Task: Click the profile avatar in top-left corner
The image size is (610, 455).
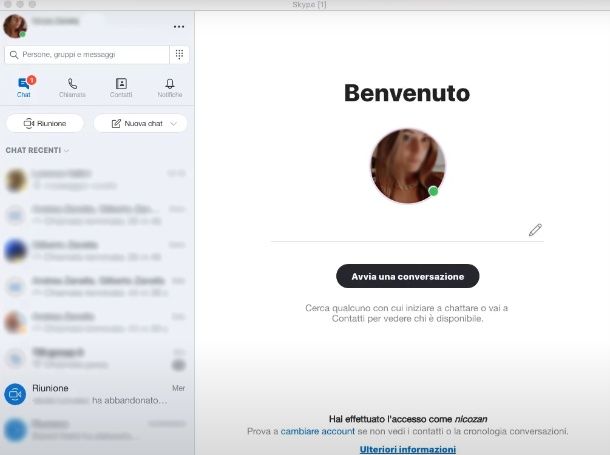Action: [14, 25]
